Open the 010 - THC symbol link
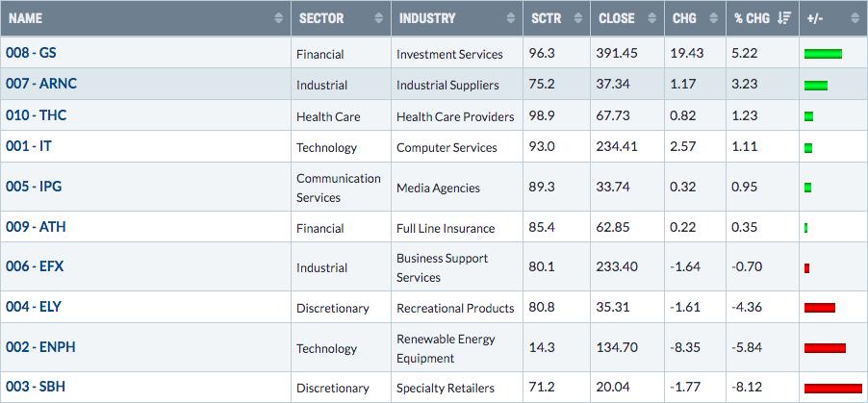The image size is (868, 403). click(36, 115)
